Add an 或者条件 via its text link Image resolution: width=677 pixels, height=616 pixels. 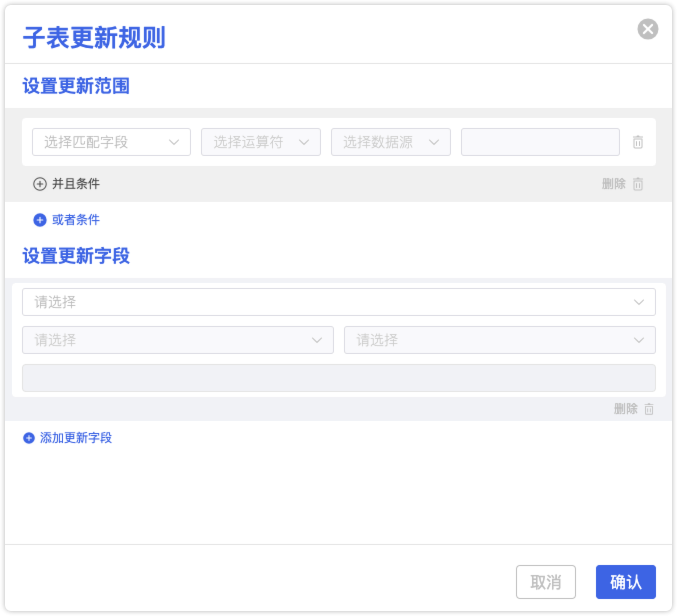pyautogui.click(x=76, y=220)
